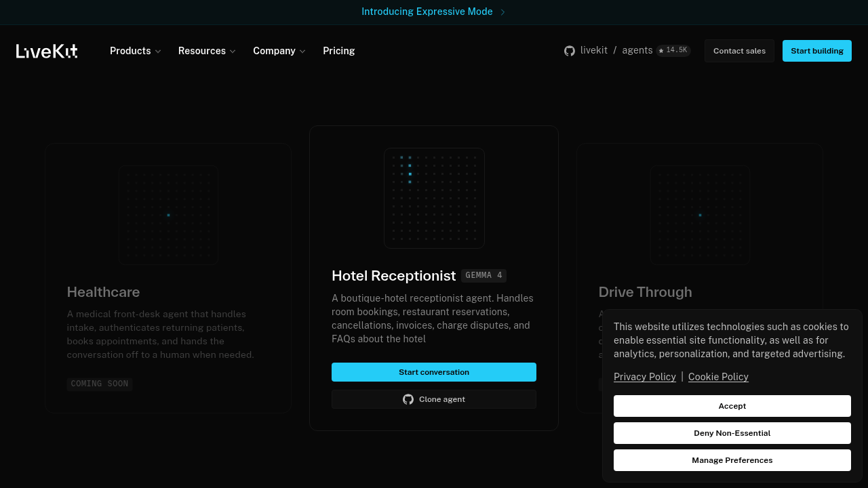This screenshot has height=488, width=868.
Task: Start conversation with Hotel Receptionist
Action: 434,372
